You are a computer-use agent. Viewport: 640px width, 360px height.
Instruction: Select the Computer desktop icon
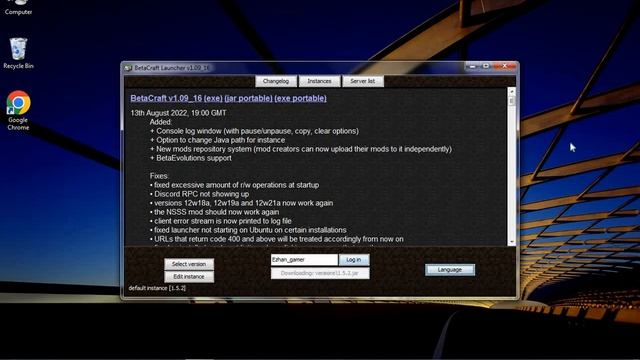[x=18, y=8]
